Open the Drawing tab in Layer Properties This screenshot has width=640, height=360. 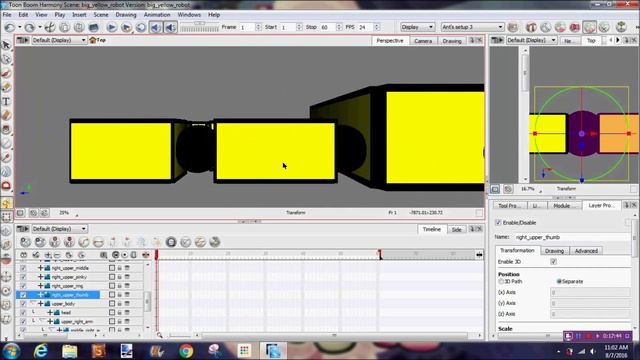(554, 251)
